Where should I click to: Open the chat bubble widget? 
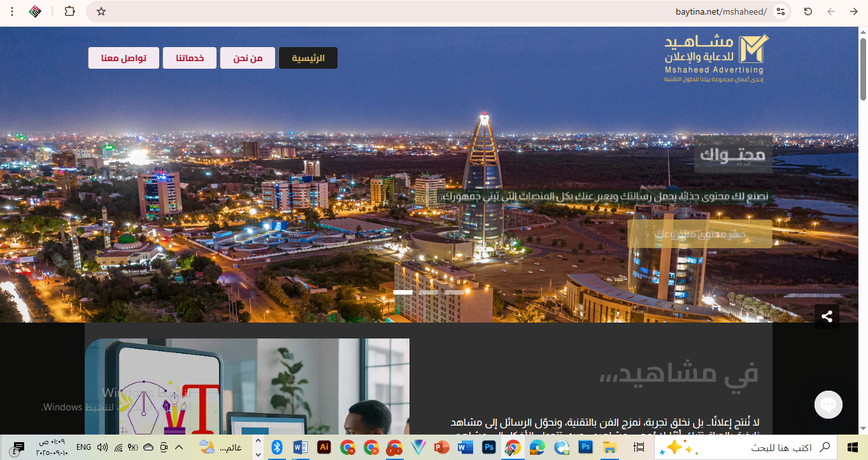coord(828,405)
